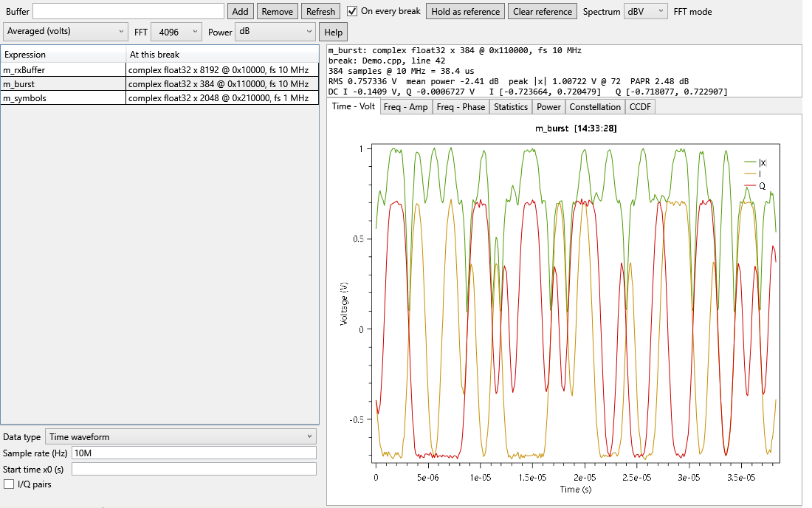
Task: Click Hold as reference
Action: point(466,11)
